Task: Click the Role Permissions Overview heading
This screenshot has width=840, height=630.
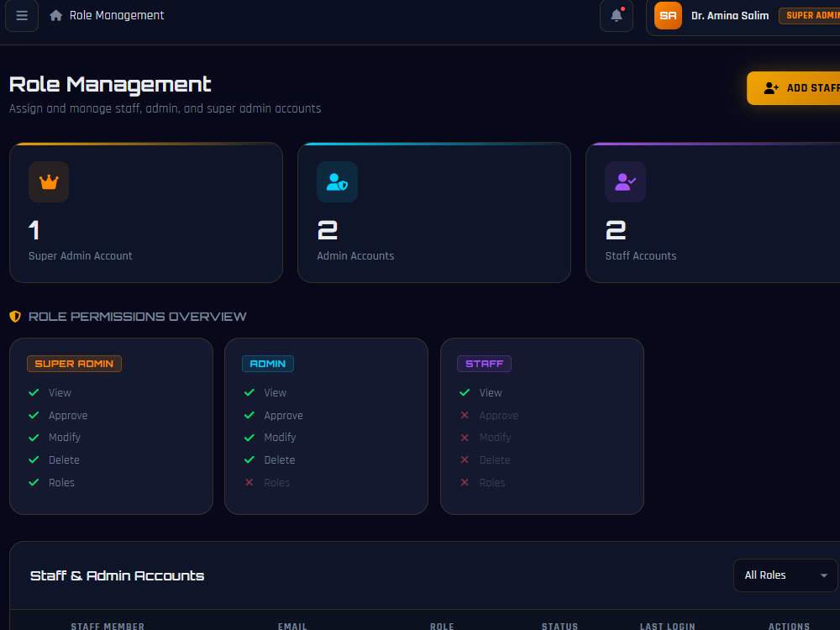Action: tap(137, 317)
